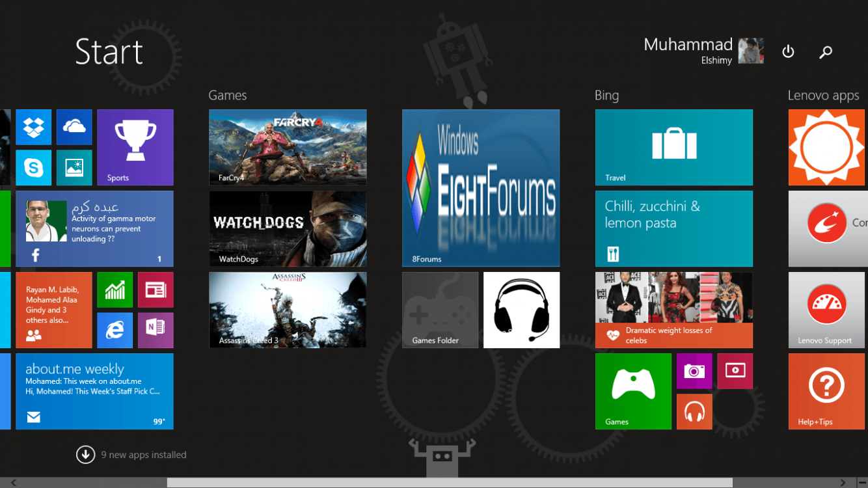868x488 pixels.
Task: Select the Lenovo apps group header
Action: pyautogui.click(x=824, y=95)
